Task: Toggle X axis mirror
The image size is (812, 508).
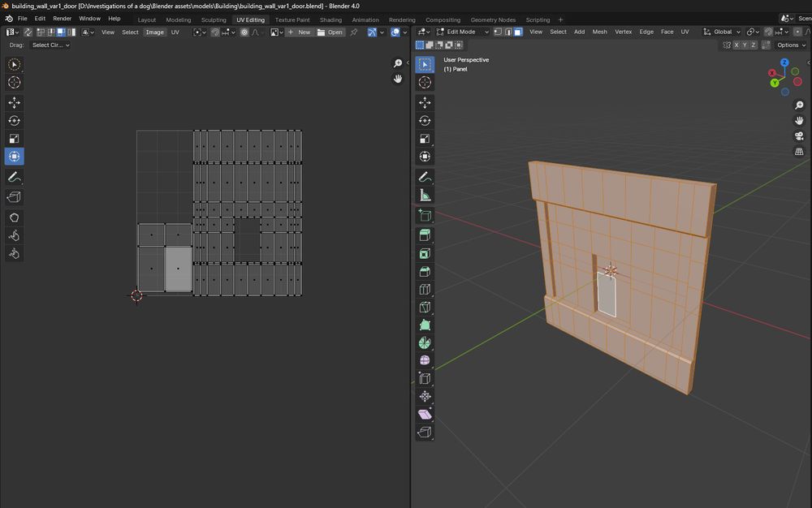Action: 736,45
